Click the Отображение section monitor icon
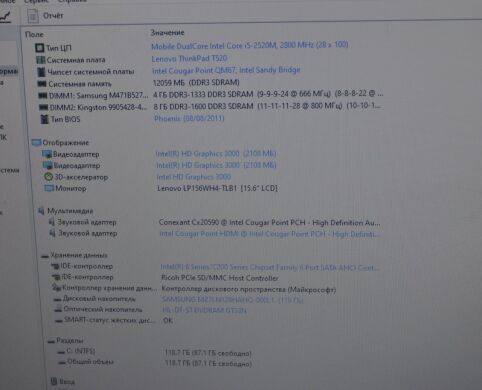The height and width of the screenshot is (390, 482). click(36, 143)
